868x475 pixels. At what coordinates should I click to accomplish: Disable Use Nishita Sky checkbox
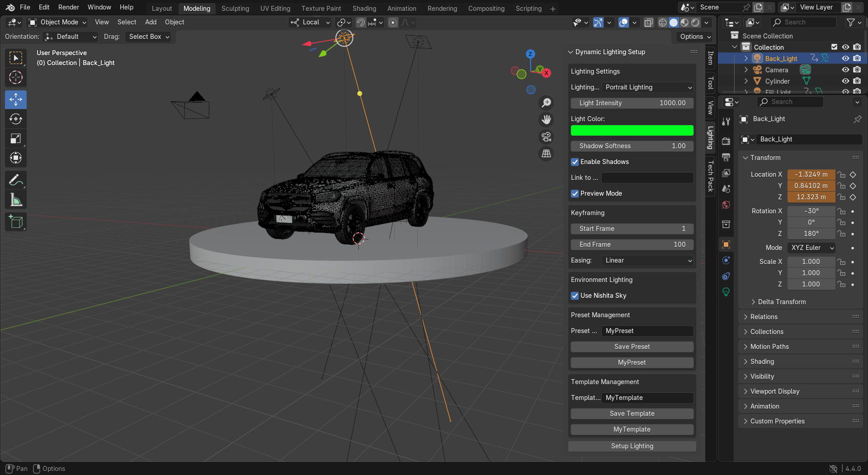[x=575, y=296]
